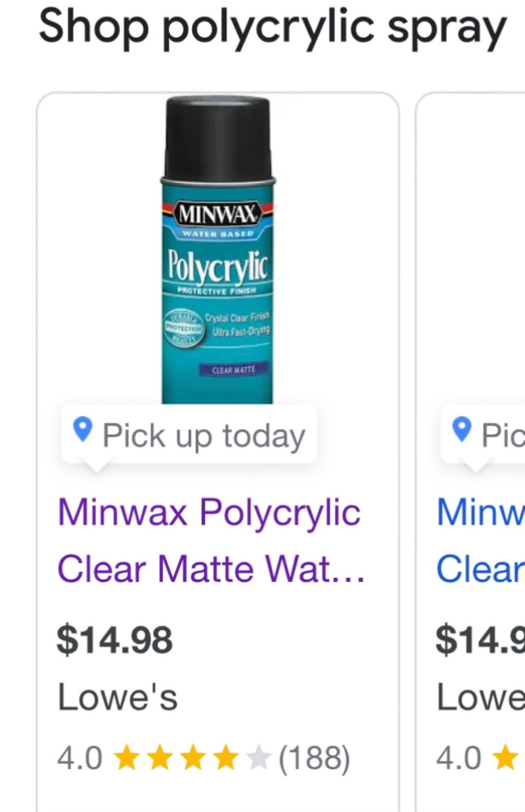This screenshot has height=812, width=525.
Task: Click the gray fifth star on first card
Action: point(259,758)
